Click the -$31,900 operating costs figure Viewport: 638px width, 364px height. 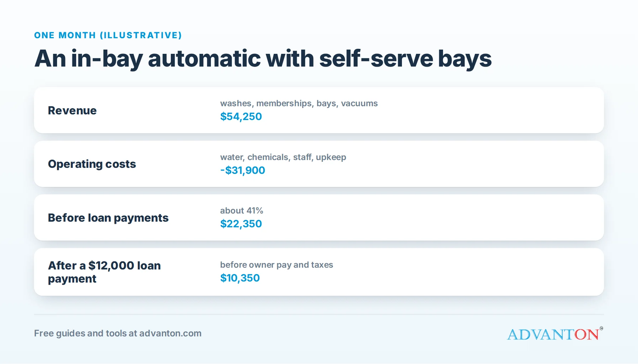[x=242, y=170]
